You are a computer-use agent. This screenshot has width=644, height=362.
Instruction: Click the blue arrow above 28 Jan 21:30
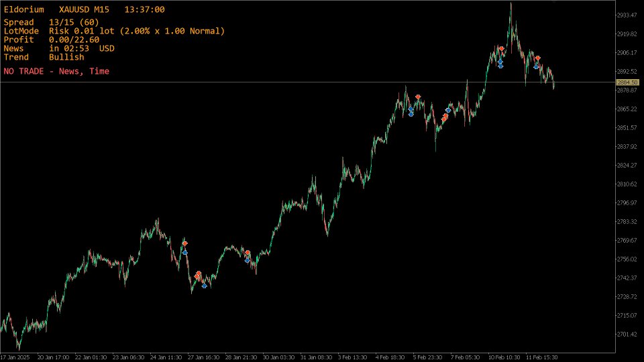pos(247,260)
